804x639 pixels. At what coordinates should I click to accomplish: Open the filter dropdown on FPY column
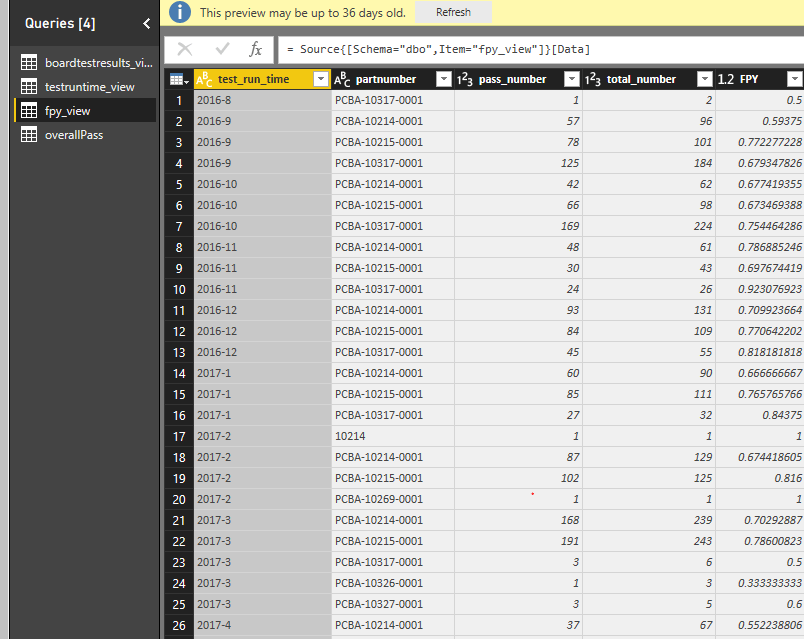tap(794, 78)
